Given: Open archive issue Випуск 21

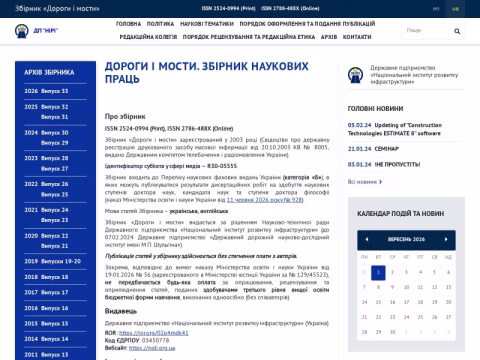Looking at the screenshot, I should (x=55, y=246).
